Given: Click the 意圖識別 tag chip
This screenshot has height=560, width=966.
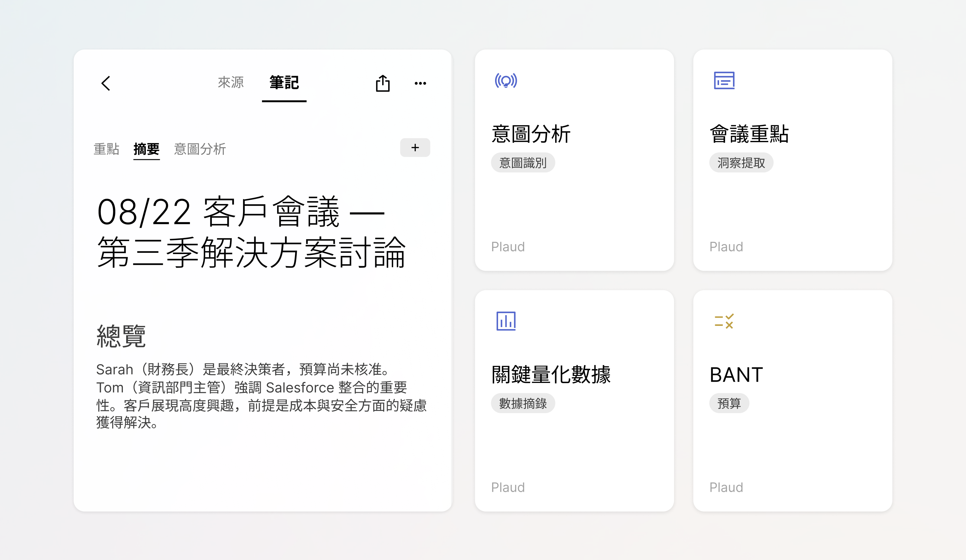Looking at the screenshot, I should tap(523, 163).
